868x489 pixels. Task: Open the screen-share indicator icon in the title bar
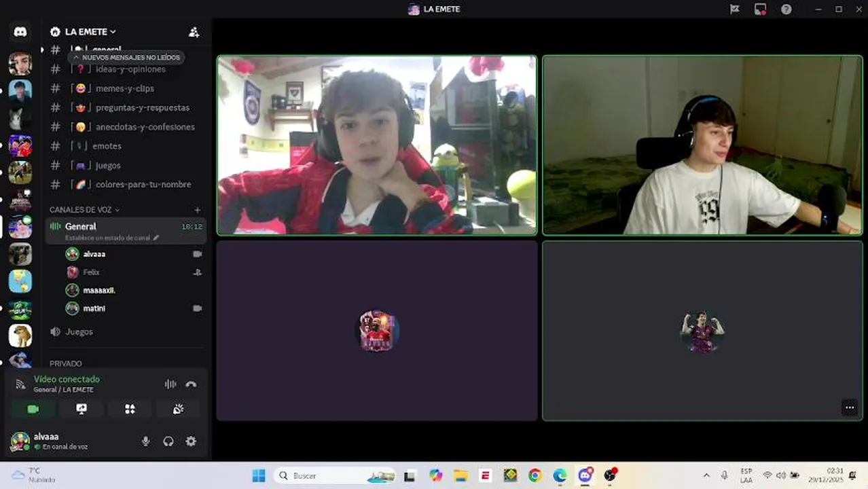click(x=760, y=9)
